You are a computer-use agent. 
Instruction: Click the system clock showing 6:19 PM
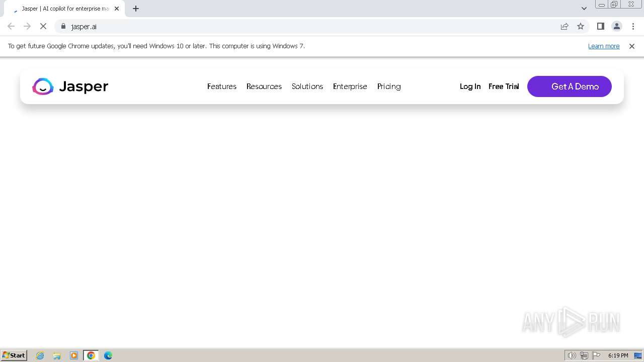(x=618, y=355)
